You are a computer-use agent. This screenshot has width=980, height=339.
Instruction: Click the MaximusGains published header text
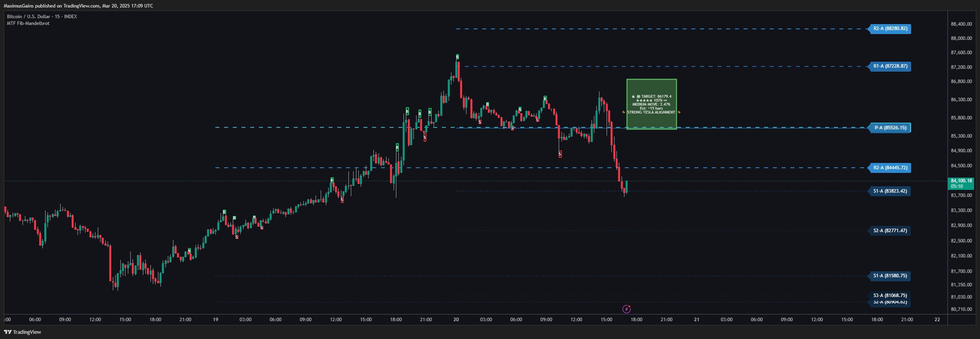[78, 6]
